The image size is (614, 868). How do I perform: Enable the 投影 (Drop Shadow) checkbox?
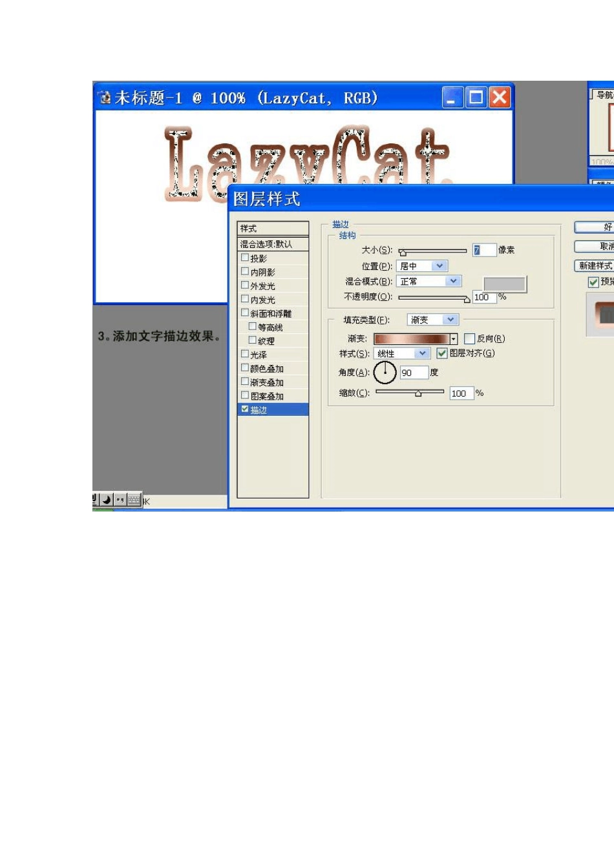point(245,258)
